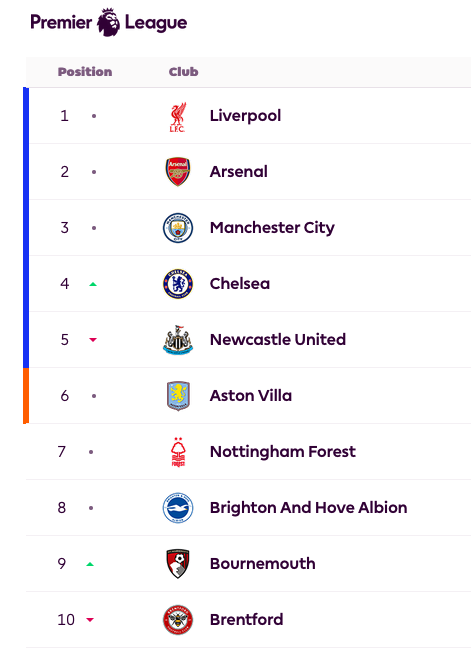The height and width of the screenshot is (648, 471).
Task: Click Brentford's red down-arrow indicator
Action: pos(90,619)
